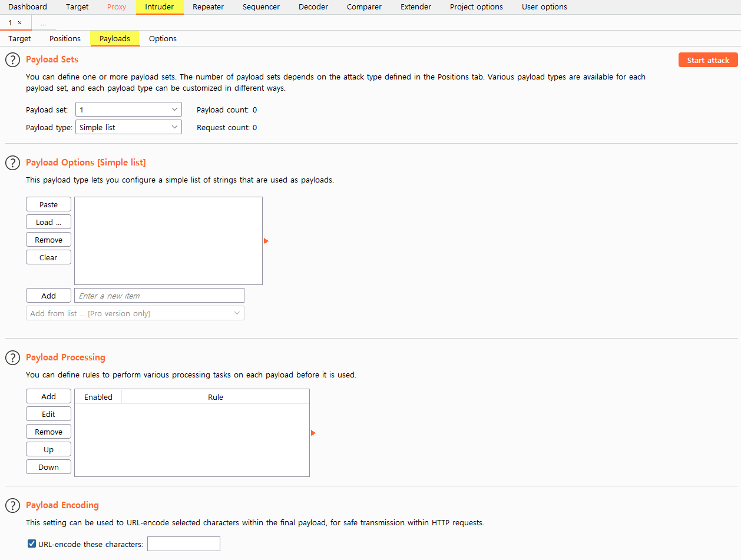Image resolution: width=741 pixels, height=560 pixels.
Task: Click Start attack button
Action: pos(708,60)
